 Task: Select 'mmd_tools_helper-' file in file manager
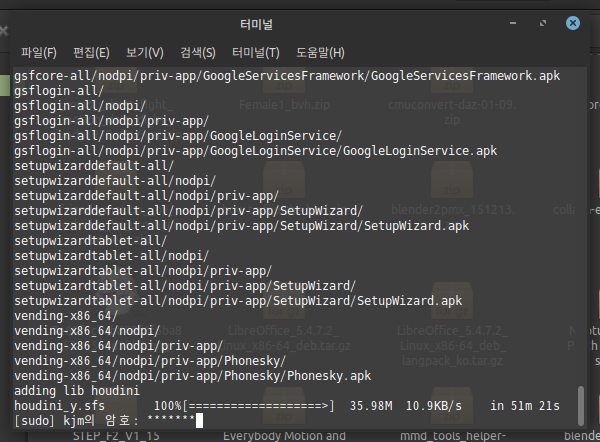453,436
